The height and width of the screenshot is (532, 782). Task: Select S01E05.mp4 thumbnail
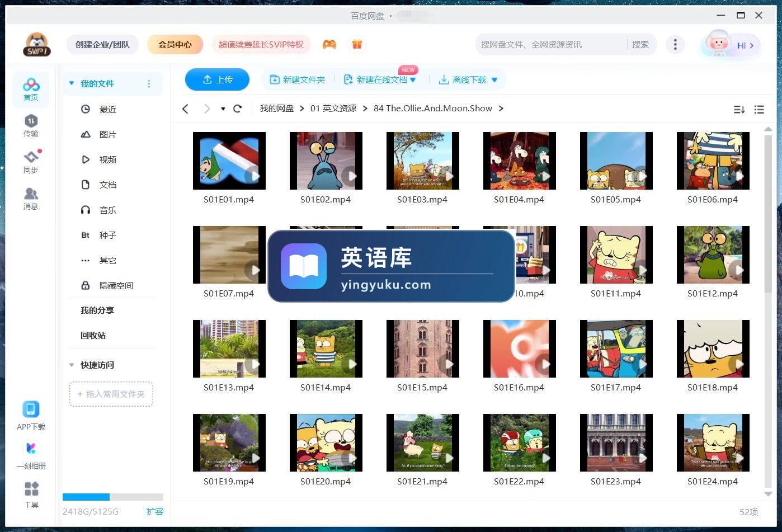coord(616,161)
